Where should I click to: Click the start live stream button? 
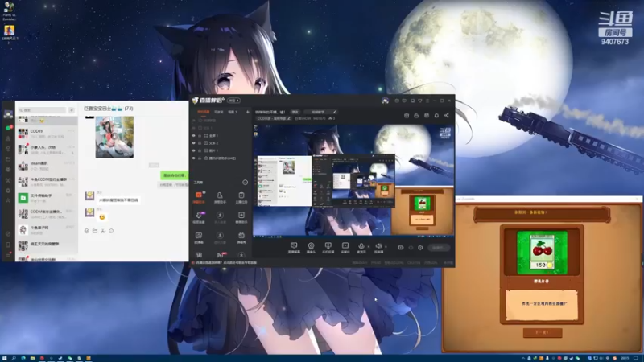click(x=439, y=248)
